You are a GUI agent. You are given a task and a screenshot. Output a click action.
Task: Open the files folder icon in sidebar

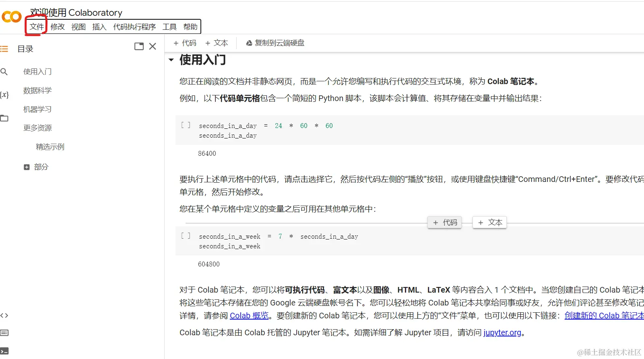point(4,118)
